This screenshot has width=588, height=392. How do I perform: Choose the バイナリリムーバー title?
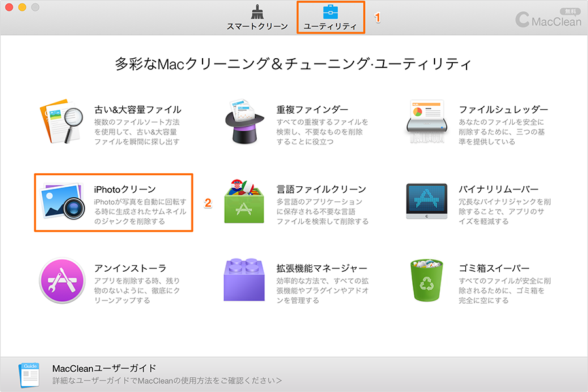click(498, 189)
